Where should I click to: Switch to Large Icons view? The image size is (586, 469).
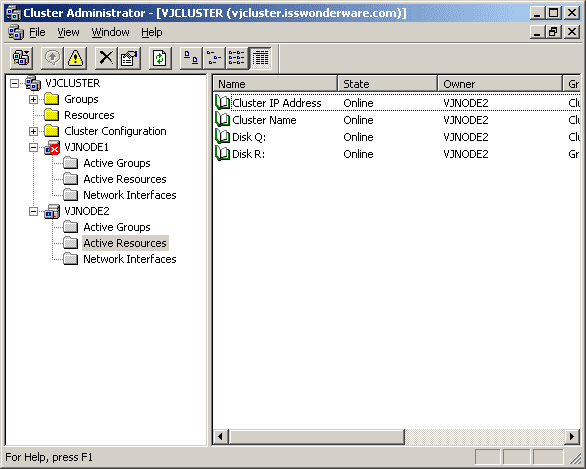[191, 58]
